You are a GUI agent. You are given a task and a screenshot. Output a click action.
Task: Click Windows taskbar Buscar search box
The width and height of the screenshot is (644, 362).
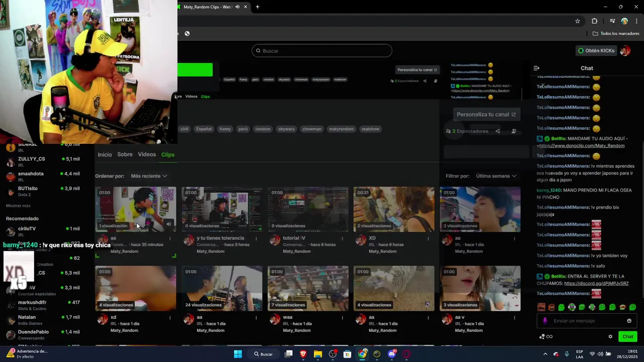pyautogui.click(x=264, y=354)
